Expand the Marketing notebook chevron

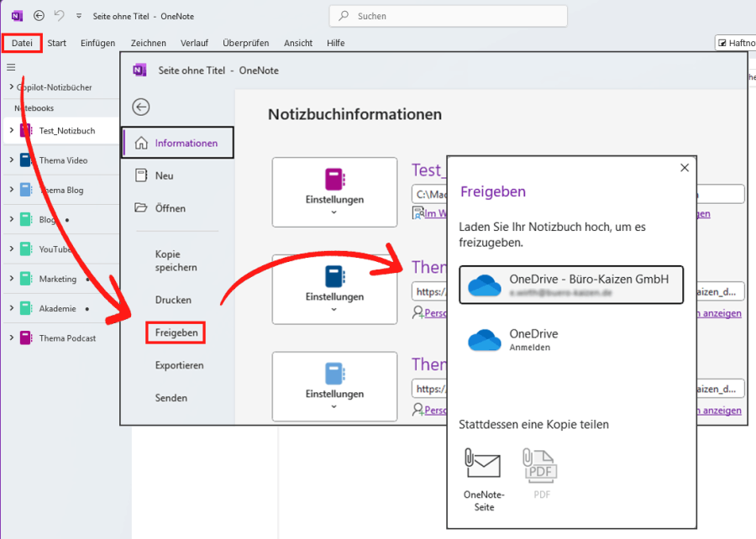tap(11, 279)
